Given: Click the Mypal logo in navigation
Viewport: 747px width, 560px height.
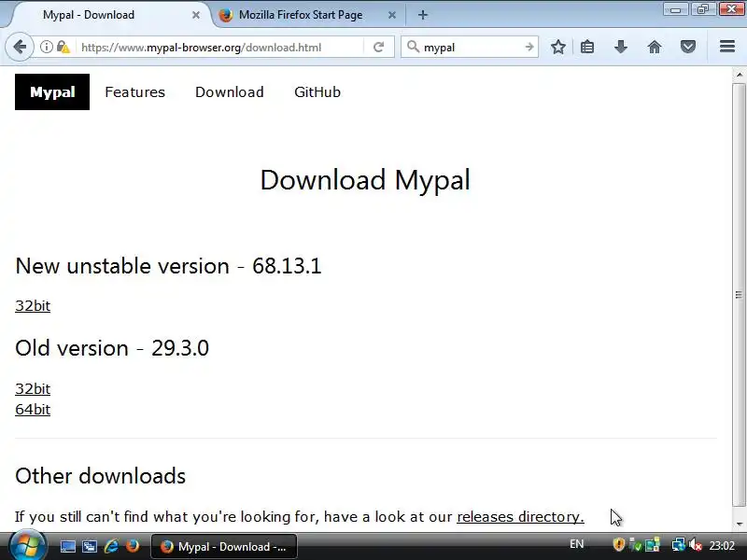Looking at the screenshot, I should [x=52, y=91].
